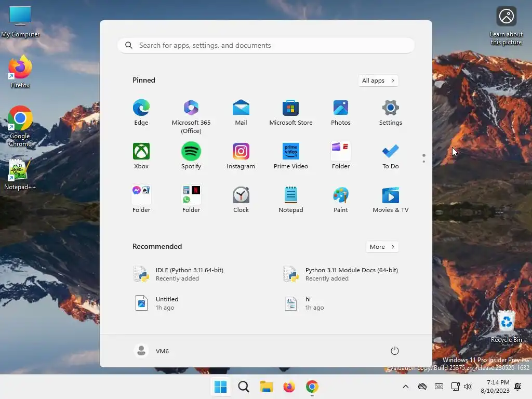Image resolution: width=532 pixels, height=399 pixels.
Task: Open Settings from pinned apps
Action: (x=391, y=113)
